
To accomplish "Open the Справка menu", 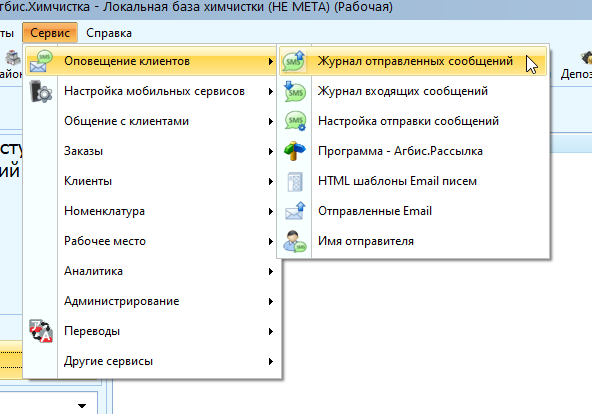I will [x=109, y=33].
